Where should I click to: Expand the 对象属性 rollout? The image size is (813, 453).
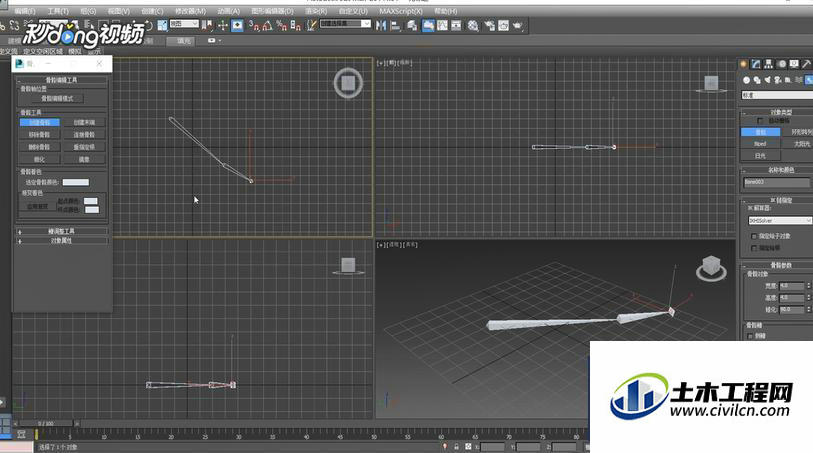(62, 240)
